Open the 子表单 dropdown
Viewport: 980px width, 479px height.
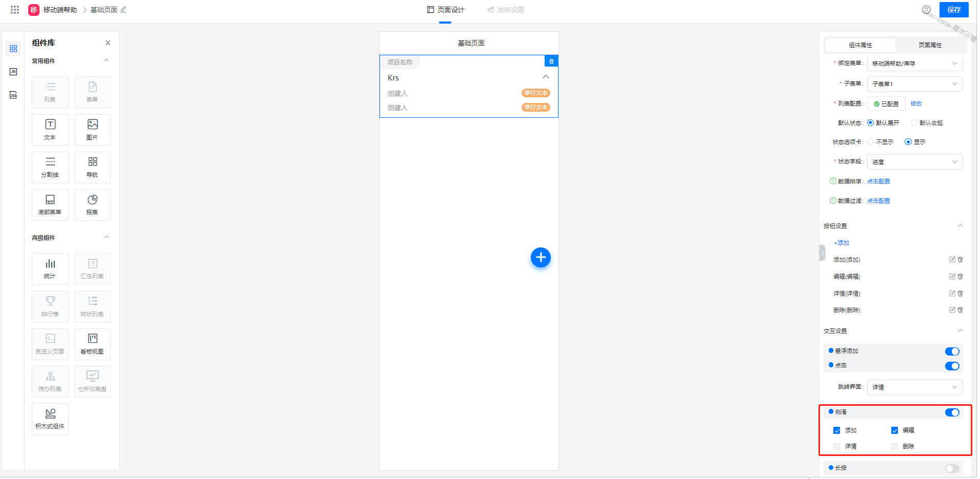tap(915, 84)
